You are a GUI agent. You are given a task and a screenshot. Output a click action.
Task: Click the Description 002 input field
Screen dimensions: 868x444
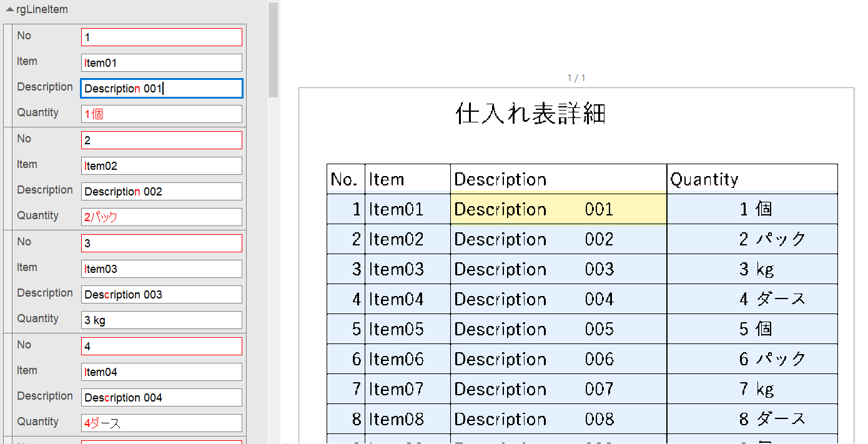pos(162,191)
